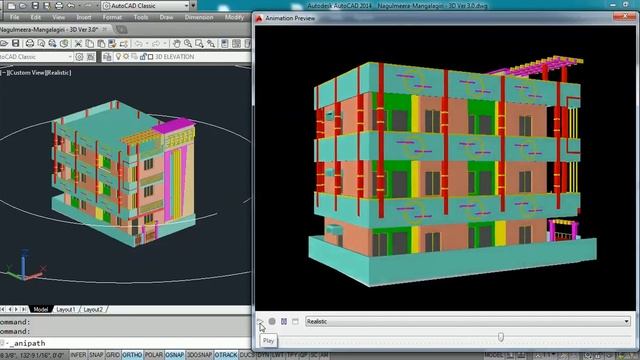640x360 pixels.
Task: Click the Redo icon in Standard toolbar
Action: (x=156, y=43)
